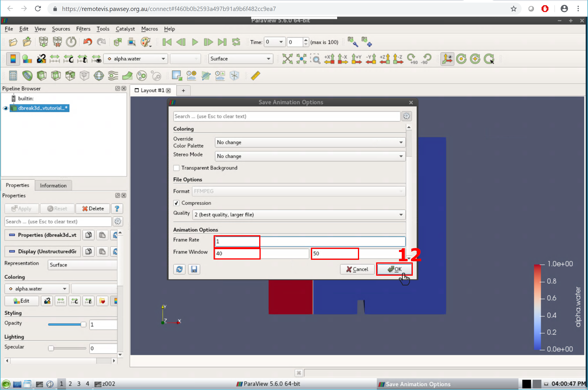The height and width of the screenshot is (390, 588).
Task: Click the Delete button in Properties
Action: (x=93, y=209)
